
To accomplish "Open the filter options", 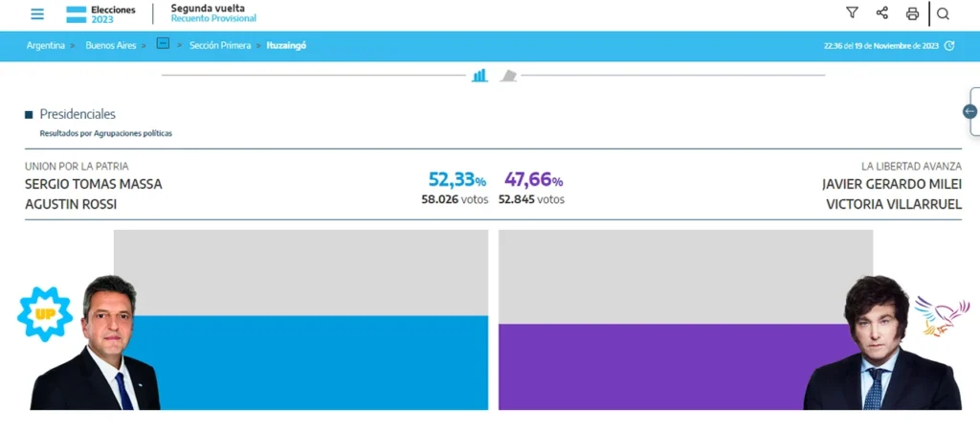I will (852, 13).
